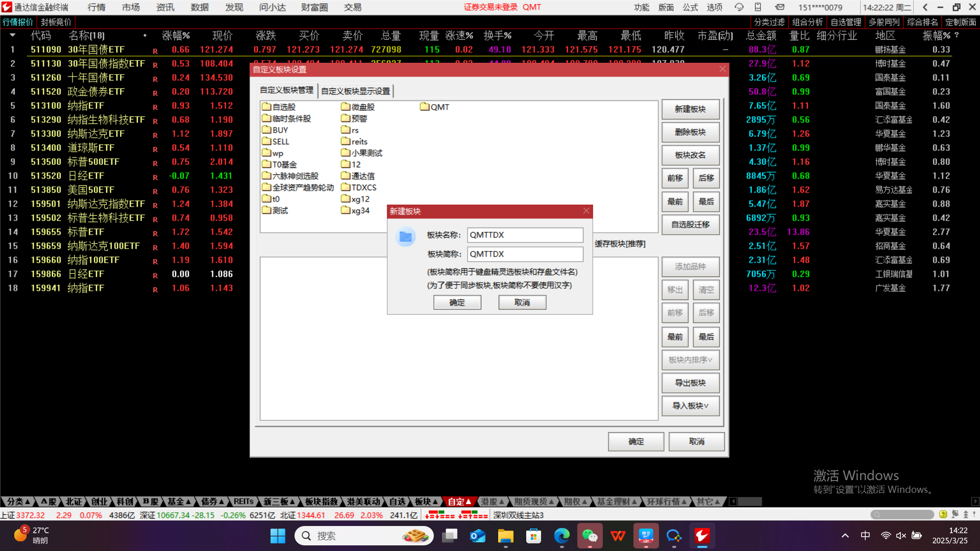Image resolution: width=980 pixels, height=551 pixels.
Task: Click the satellite dish icon in status bar
Action: (954, 515)
